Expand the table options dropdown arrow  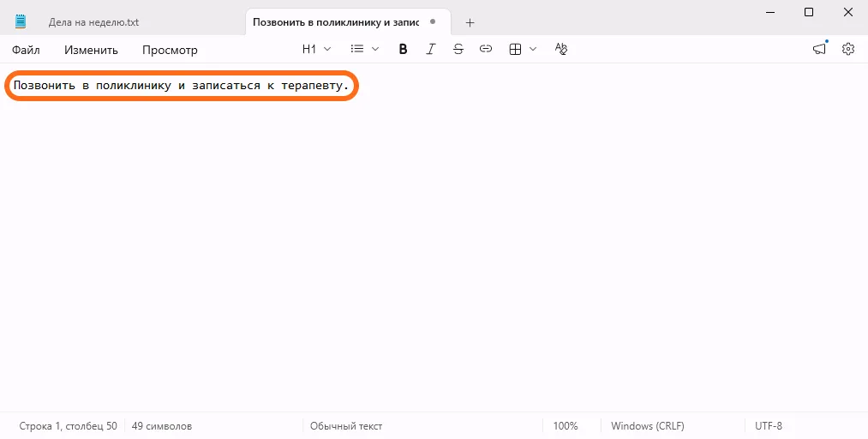point(533,49)
